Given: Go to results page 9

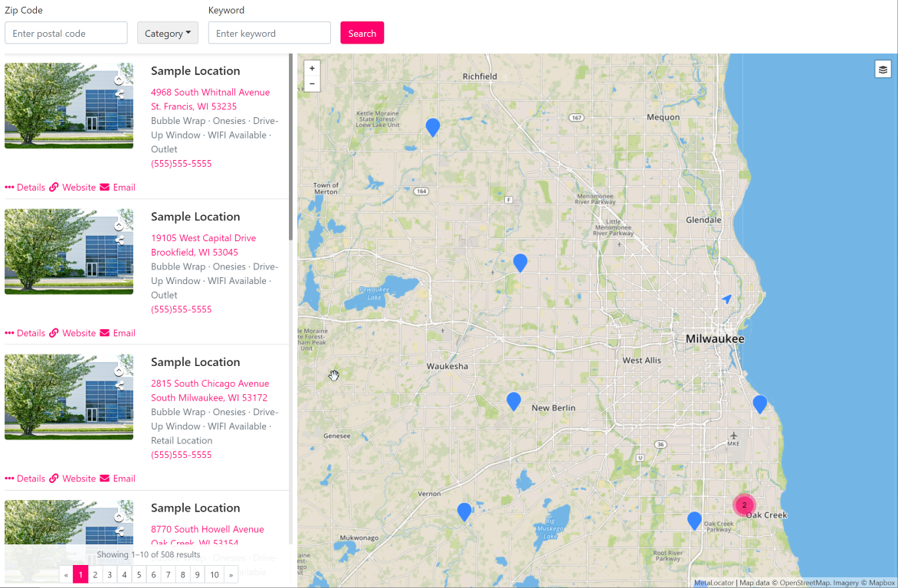Looking at the screenshot, I should [x=197, y=574].
